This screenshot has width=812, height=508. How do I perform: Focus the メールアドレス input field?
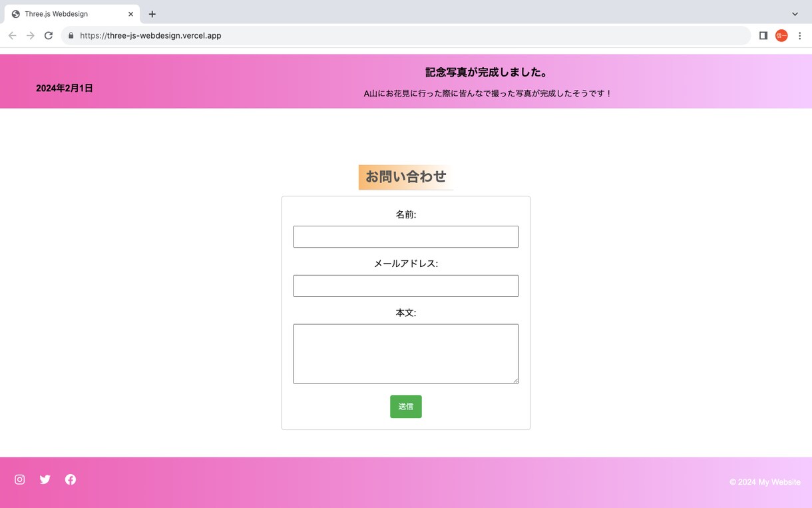(406, 286)
